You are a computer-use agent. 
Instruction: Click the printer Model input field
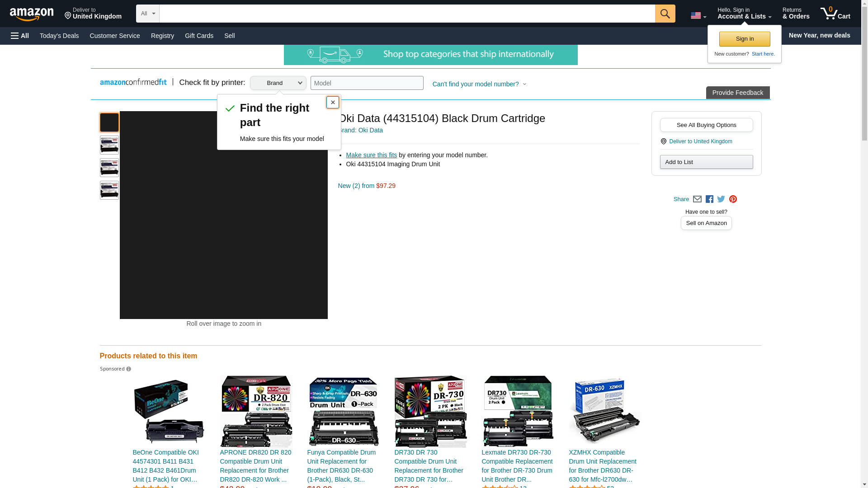click(367, 83)
